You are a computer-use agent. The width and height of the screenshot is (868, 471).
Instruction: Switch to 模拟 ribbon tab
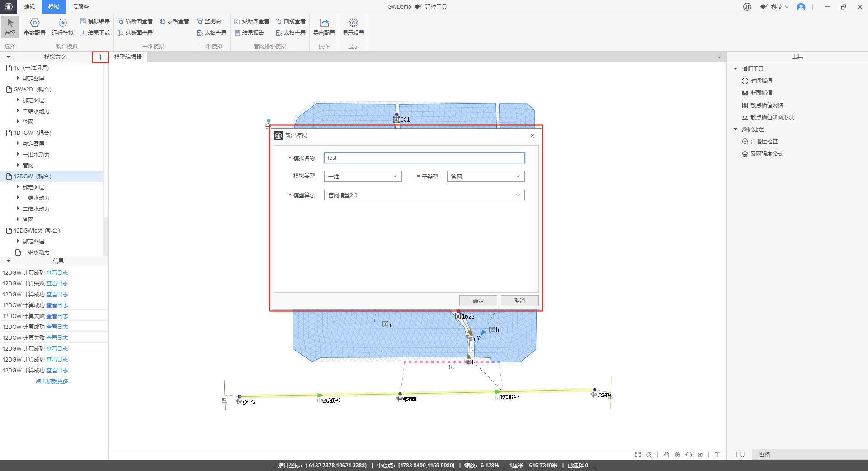click(x=54, y=7)
